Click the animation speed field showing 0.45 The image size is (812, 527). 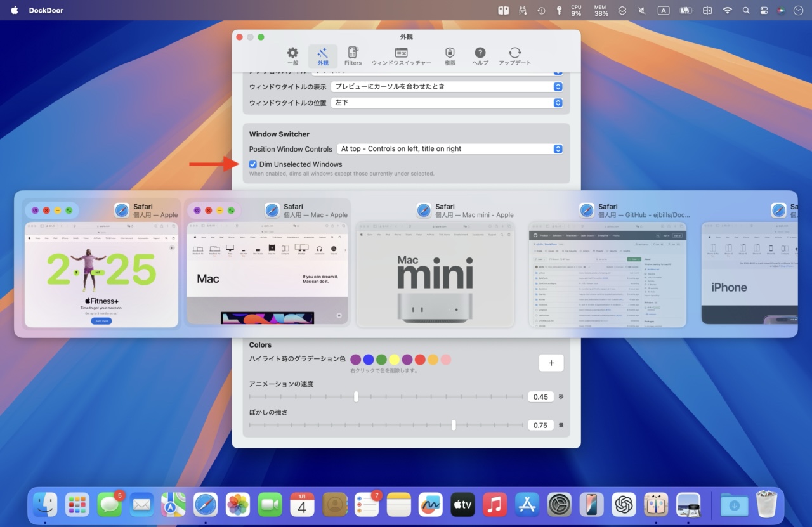[x=540, y=397]
